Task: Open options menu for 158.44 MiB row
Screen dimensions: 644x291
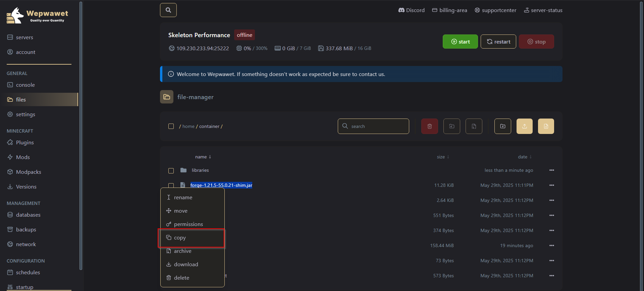Action: 552,245
